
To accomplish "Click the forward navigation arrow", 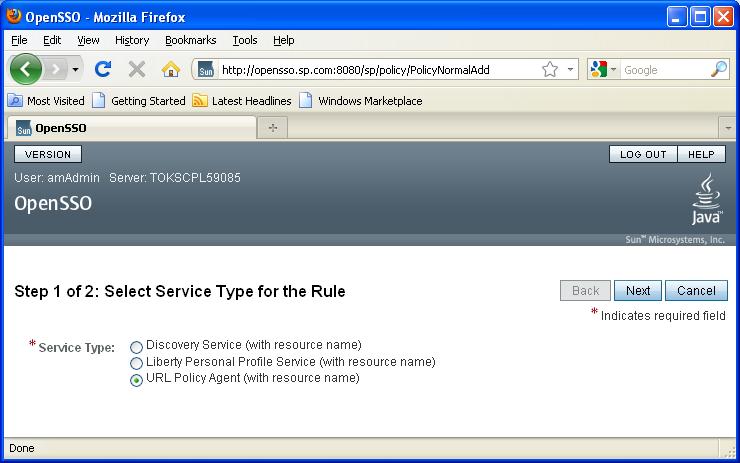I will 56,69.
